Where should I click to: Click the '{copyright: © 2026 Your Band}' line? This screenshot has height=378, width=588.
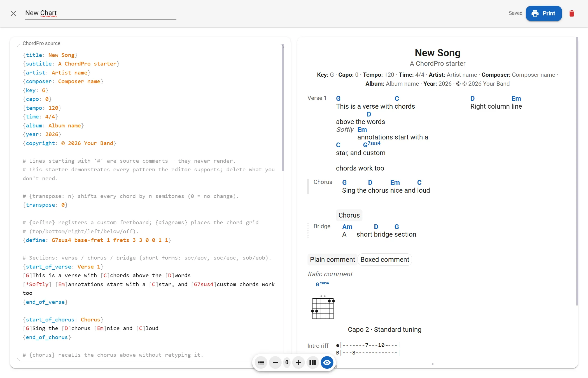coord(69,143)
